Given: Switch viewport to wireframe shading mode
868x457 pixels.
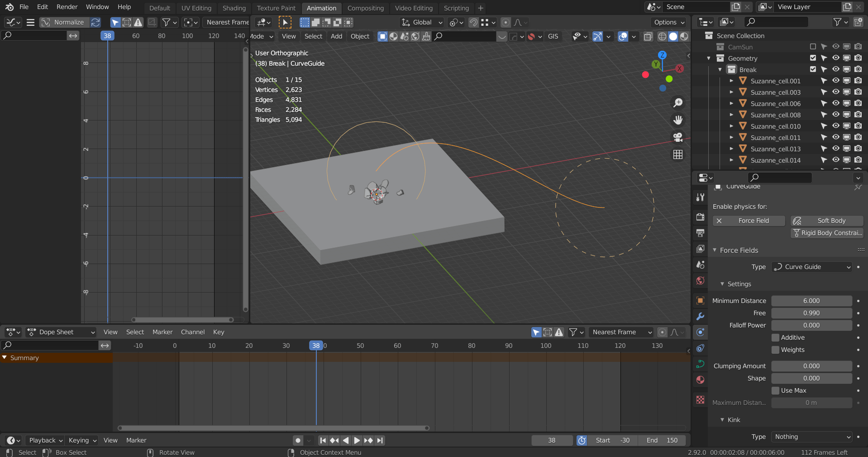Looking at the screenshot, I should (x=662, y=37).
